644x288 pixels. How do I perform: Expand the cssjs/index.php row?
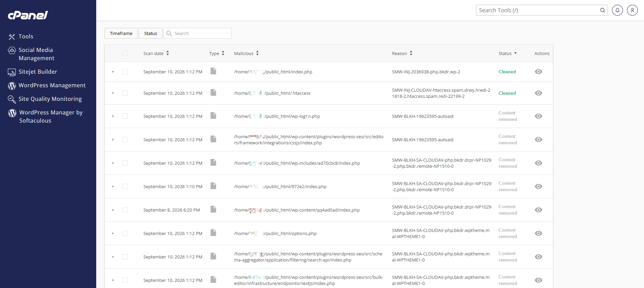(x=113, y=140)
